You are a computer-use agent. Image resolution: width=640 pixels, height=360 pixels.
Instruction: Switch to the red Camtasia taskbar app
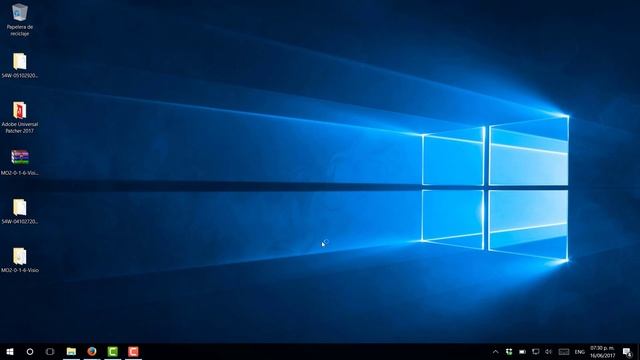click(x=133, y=351)
